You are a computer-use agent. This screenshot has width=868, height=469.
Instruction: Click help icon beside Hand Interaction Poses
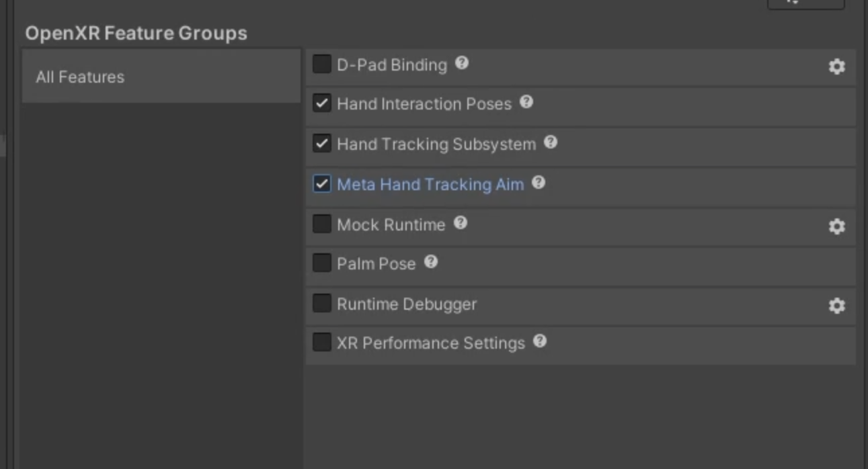click(526, 102)
